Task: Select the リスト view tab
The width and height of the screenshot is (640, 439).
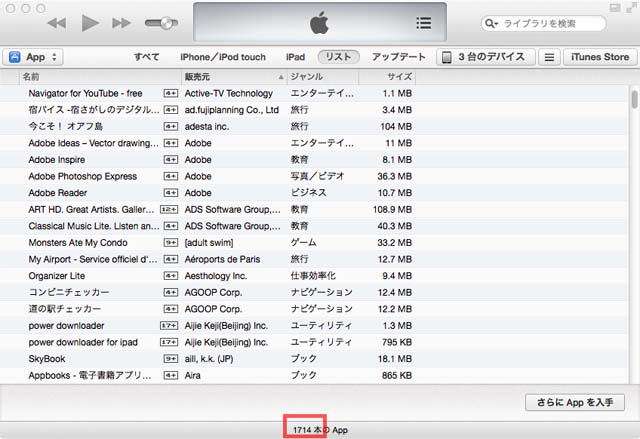Action: coord(338,57)
